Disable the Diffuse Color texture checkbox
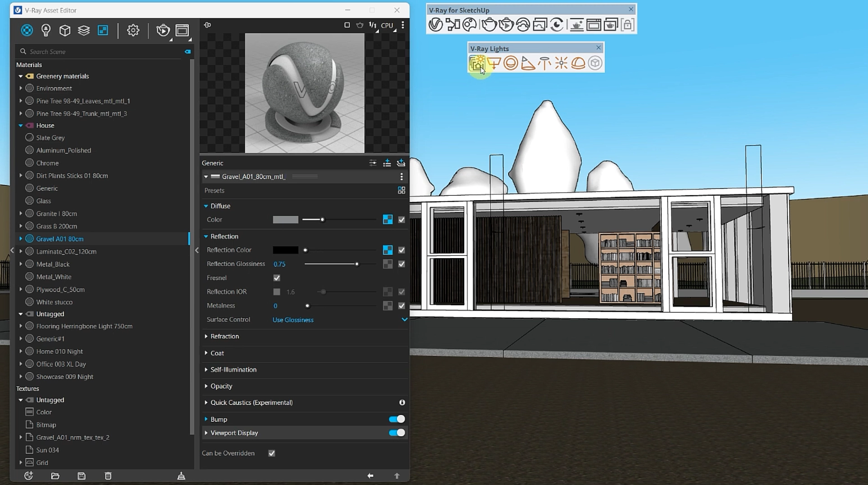The image size is (868, 485). pos(401,220)
